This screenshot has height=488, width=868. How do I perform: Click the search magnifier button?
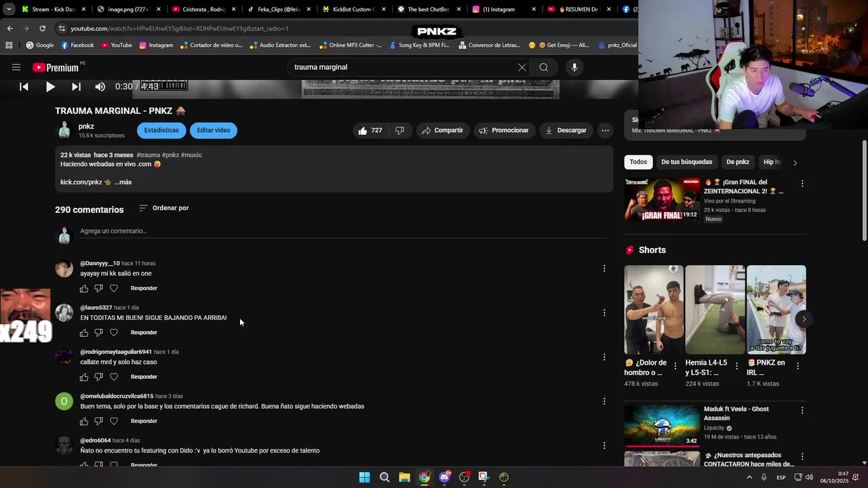[x=544, y=67]
